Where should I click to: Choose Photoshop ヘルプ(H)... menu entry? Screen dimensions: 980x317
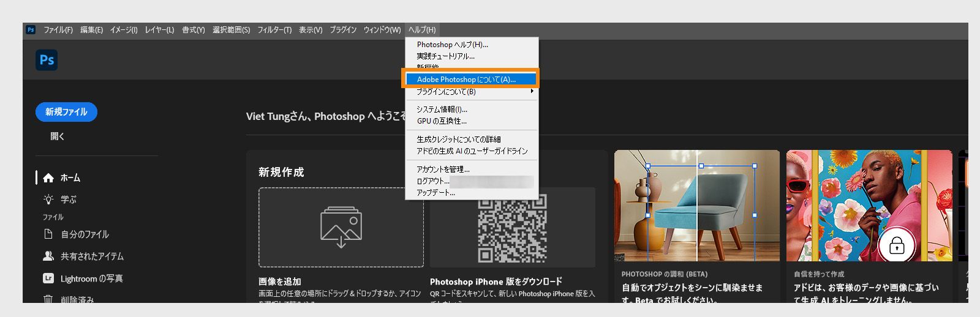[472, 45]
